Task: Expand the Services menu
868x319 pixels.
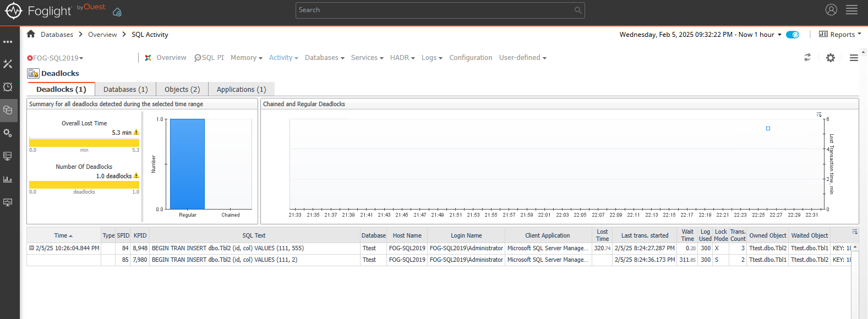Action: point(367,58)
